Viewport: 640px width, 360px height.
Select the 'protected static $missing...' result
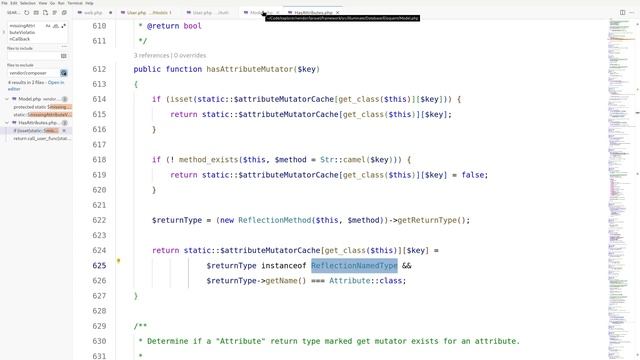point(42,107)
